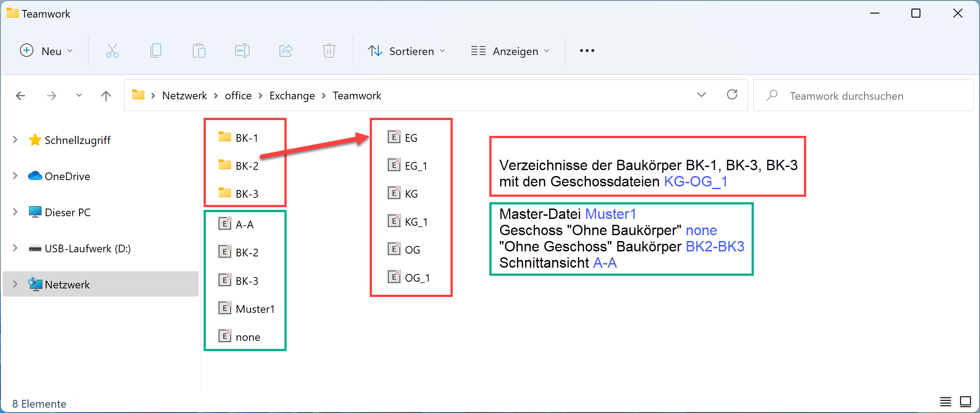
Task: Expand the OneDrive entry in the sidebar
Action: click(15, 176)
